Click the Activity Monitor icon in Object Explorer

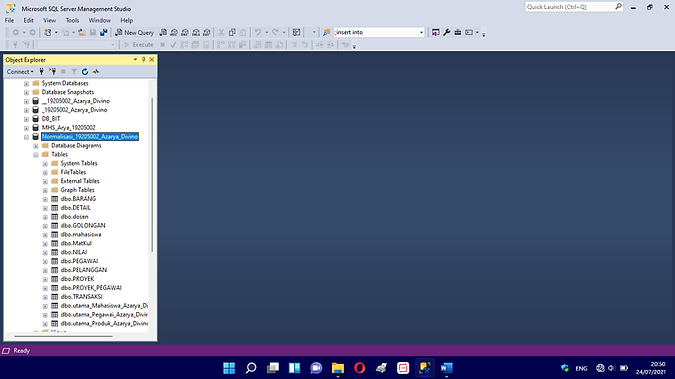tap(96, 71)
